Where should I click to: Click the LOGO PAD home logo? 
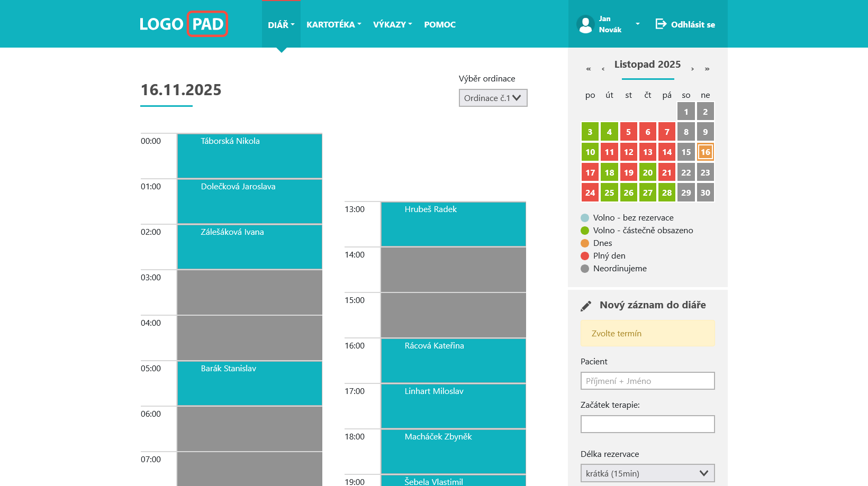pyautogui.click(x=183, y=24)
